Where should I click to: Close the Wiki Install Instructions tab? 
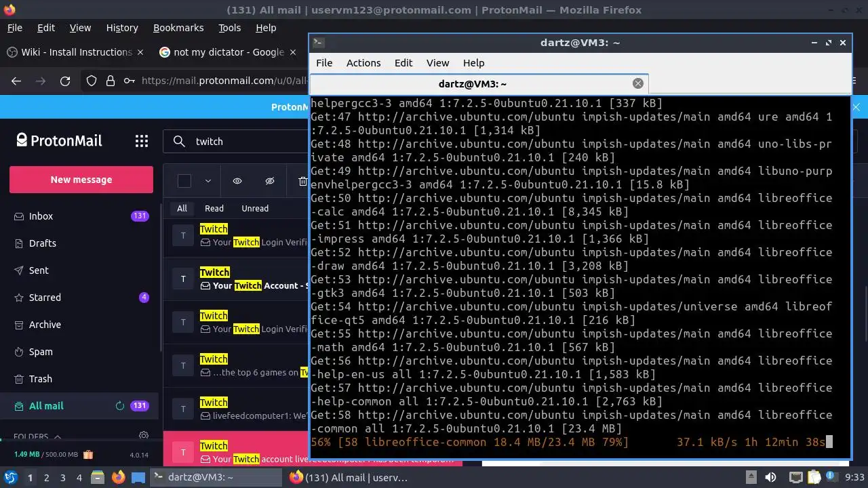[140, 52]
